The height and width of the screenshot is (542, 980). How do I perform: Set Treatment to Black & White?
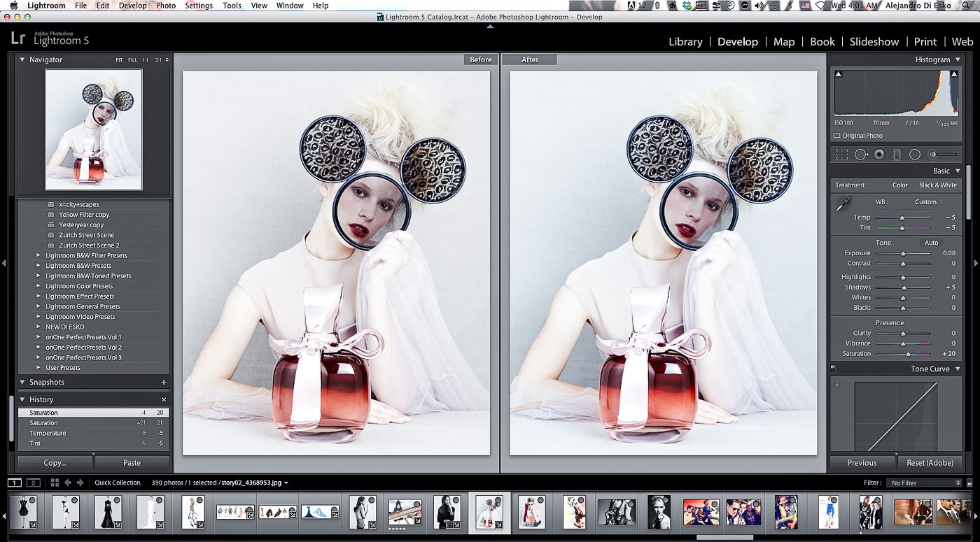[x=938, y=185]
